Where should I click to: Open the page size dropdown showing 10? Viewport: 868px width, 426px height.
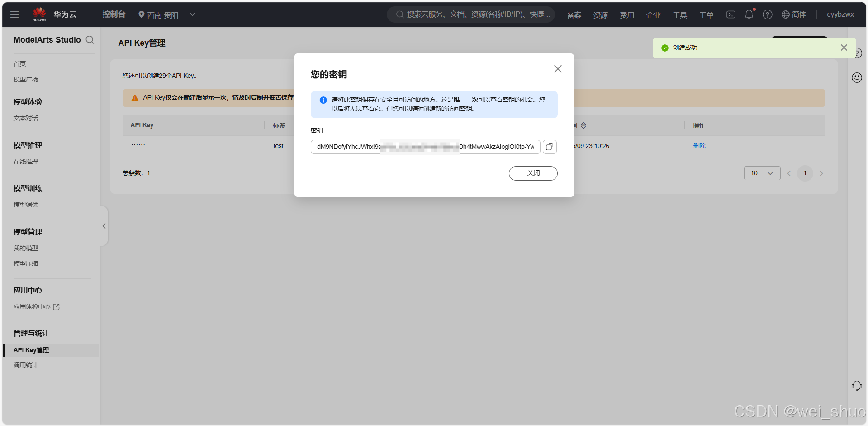pos(762,173)
